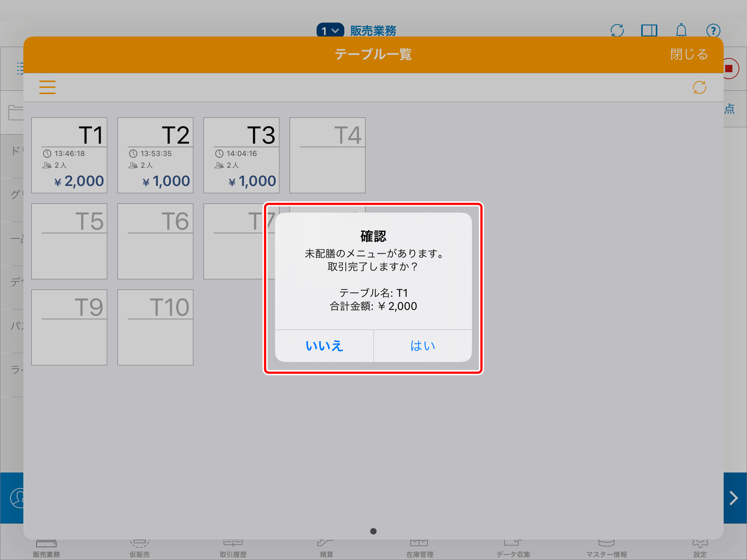Image resolution: width=747 pixels, height=560 pixels.
Task: Tap the いいえ cancel button
Action: coord(324,346)
